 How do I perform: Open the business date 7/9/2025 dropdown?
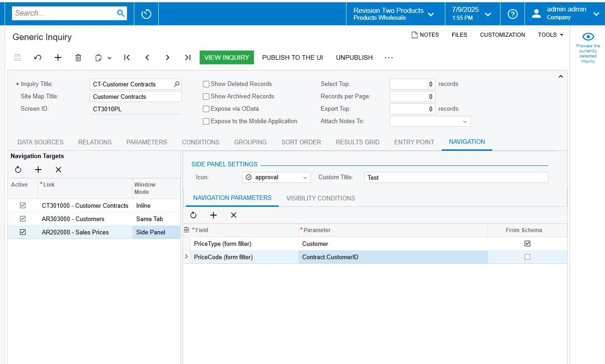(x=472, y=14)
